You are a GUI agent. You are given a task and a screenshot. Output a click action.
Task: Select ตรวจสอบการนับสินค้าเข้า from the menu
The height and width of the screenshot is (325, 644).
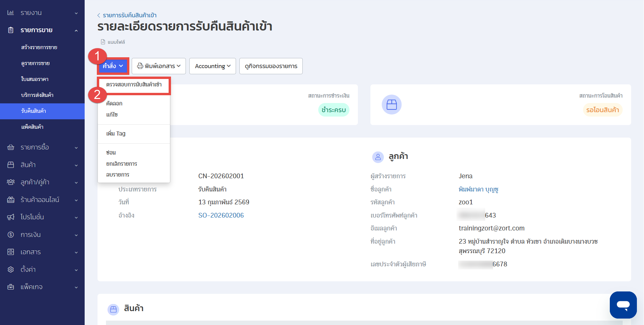[134, 84]
